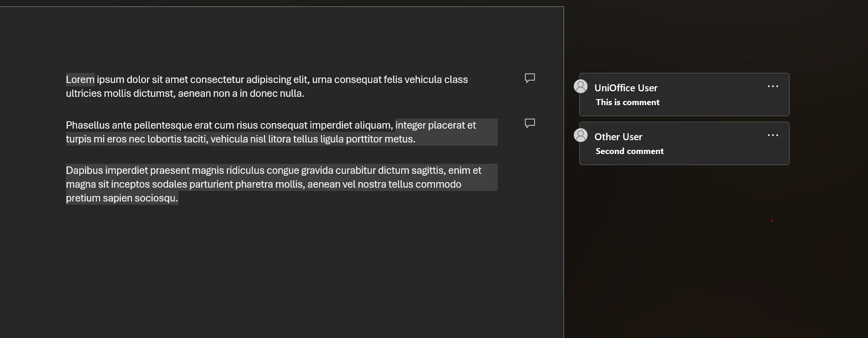Click the author name 'UniOffice User'
The image size is (868, 338).
[x=626, y=88]
